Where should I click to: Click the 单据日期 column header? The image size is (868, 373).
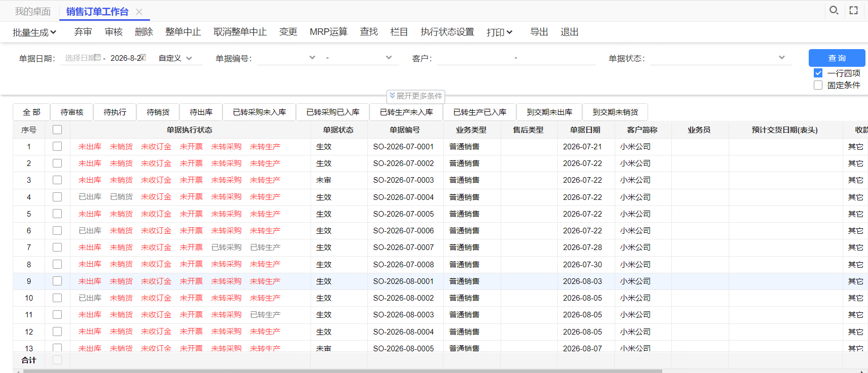(585, 130)
